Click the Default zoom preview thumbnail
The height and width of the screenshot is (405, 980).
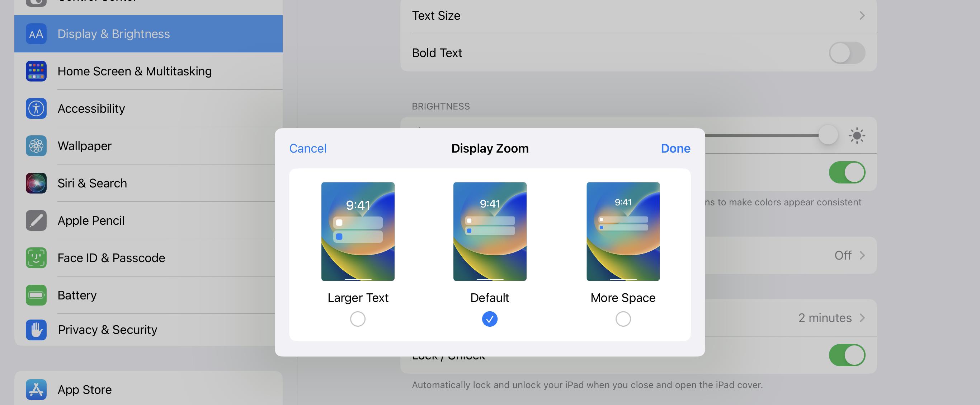point(490,232)
